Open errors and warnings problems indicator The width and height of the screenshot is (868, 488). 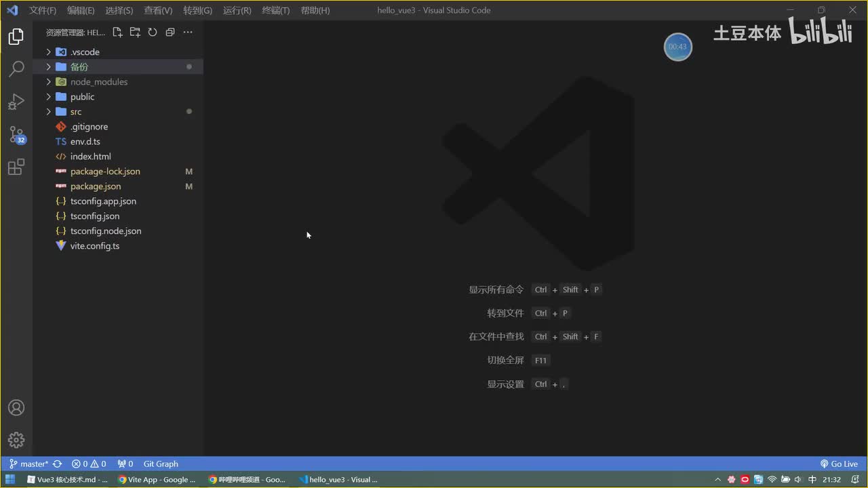pyautogui.click(x=89, y=464)
